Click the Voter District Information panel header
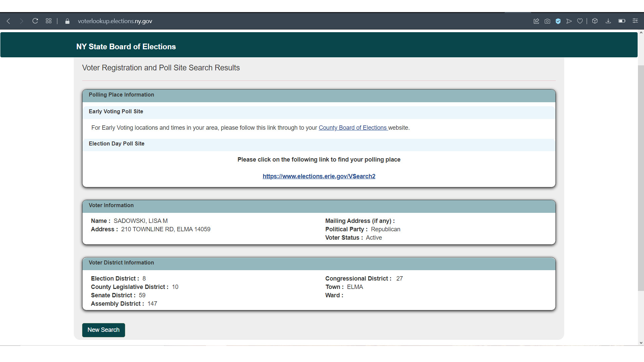 pyautogui.click(x=319, y=263)
